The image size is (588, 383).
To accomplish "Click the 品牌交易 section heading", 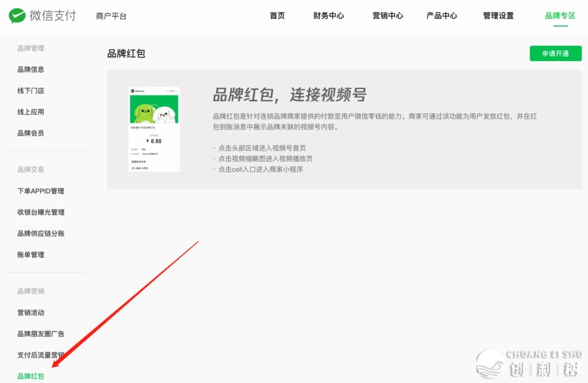I will 30,169.
